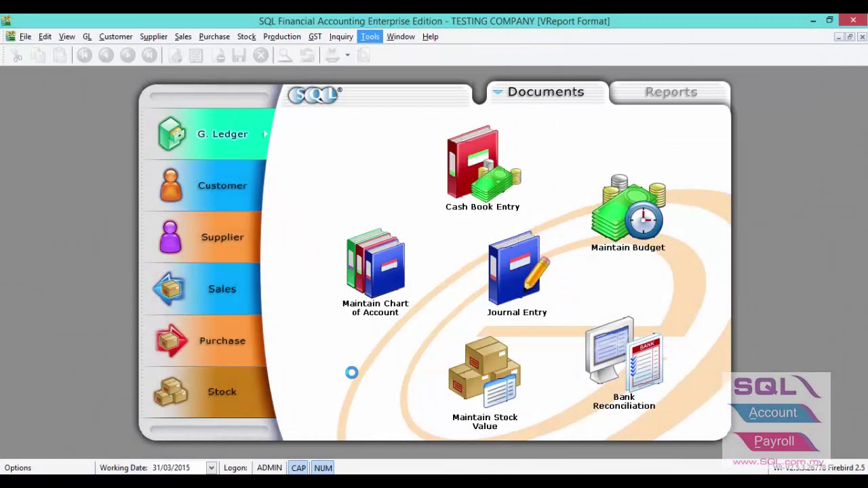Open the Inquiry menu
The height and width of the screenshot is (488, 868).
[x=341, y=37]
